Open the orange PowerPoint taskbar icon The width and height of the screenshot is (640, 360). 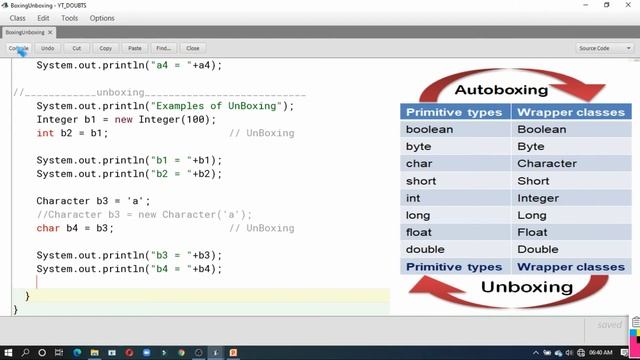[233, 353]
